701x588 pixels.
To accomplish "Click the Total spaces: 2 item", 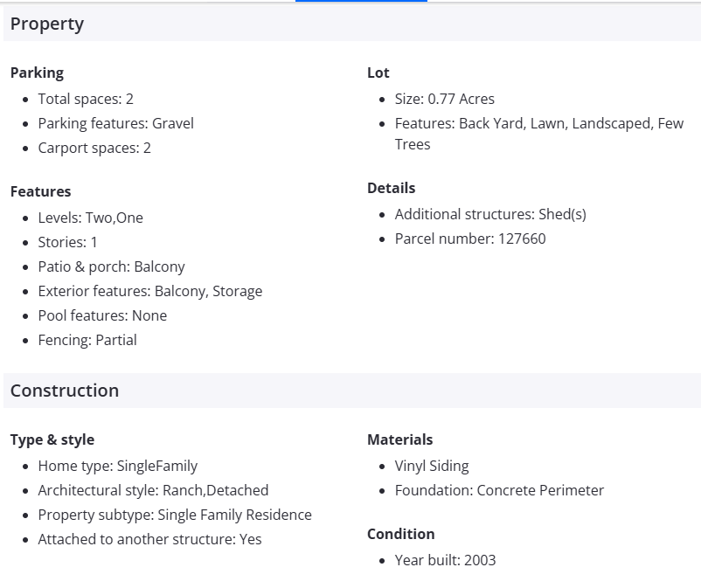I will pyautogui.click(x=86, y=99).
